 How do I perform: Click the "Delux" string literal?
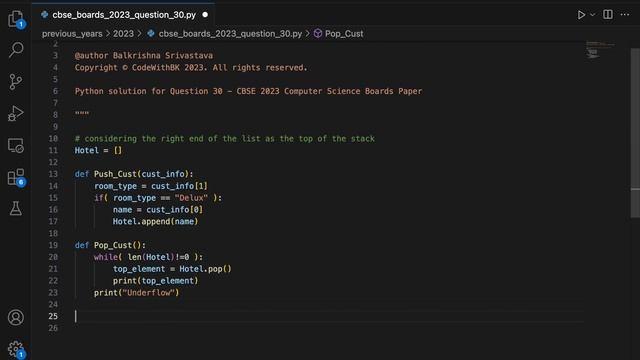point(191,198)
